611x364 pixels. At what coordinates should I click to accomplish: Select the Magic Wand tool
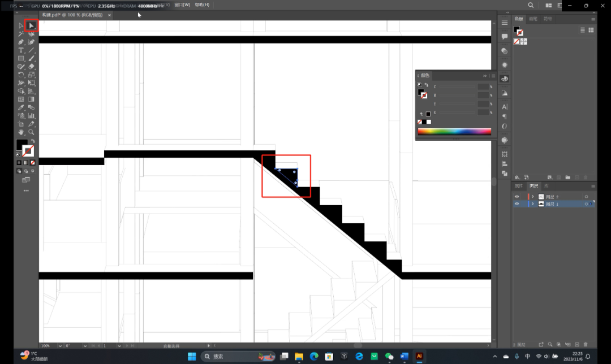[x=21, y=34]
